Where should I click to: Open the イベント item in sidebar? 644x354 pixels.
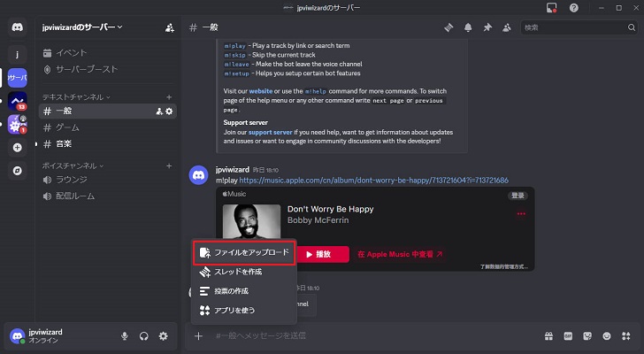[108, 53]
